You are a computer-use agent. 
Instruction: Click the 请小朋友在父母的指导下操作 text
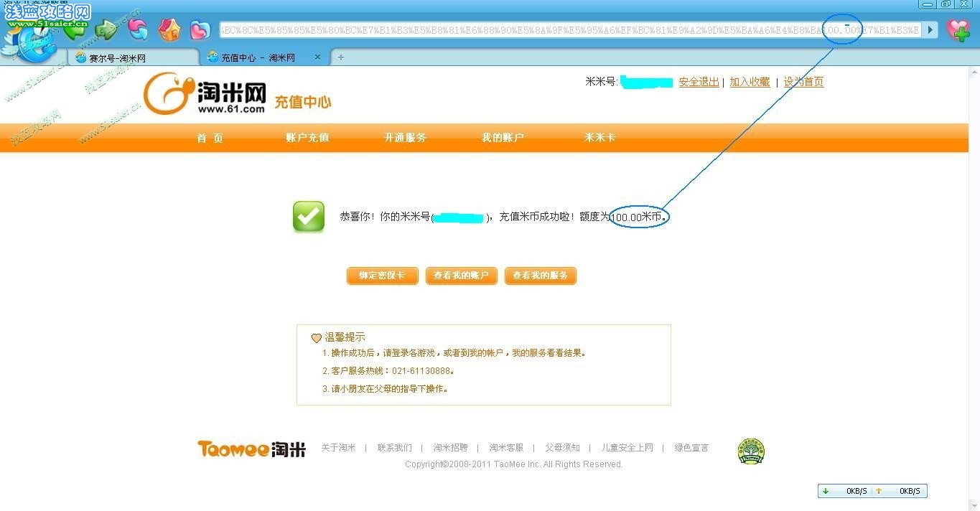coord(389,389)
